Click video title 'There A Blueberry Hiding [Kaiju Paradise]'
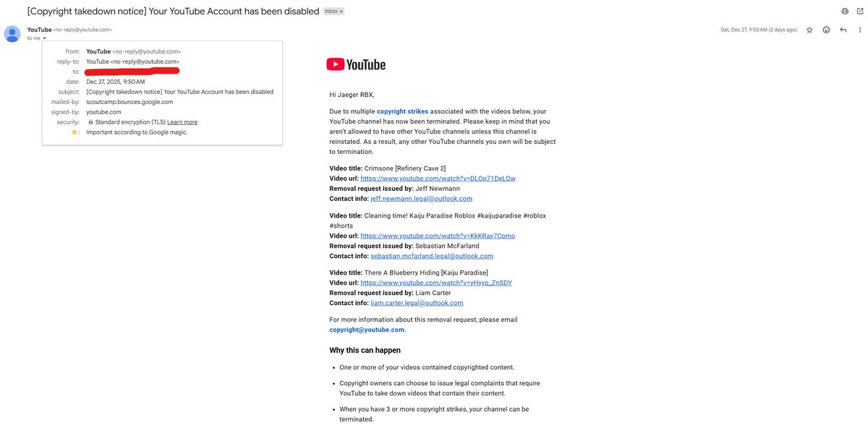Viewport: 868px width, 425px height. click(x=426, y=272)
